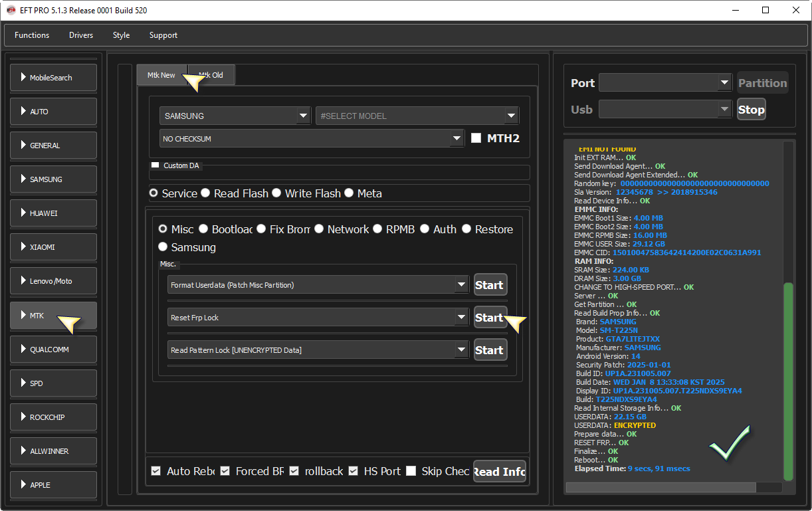
Task: Open the Drivers menu
Action: pyautogui.click(x=81, y=35)
